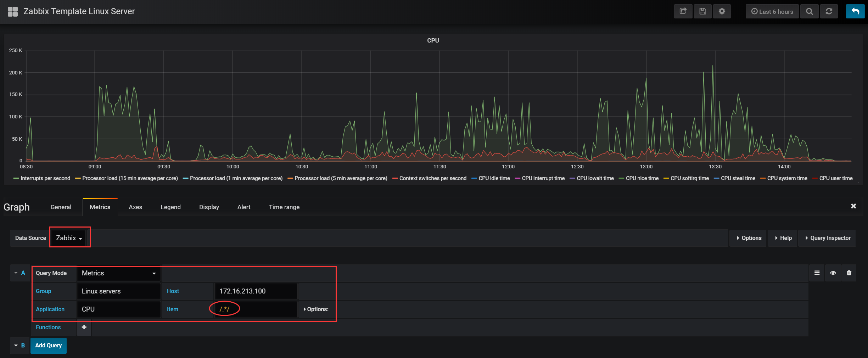Click the Interrupts per second legend color
868x358 pixels.
tap(16, 179)
